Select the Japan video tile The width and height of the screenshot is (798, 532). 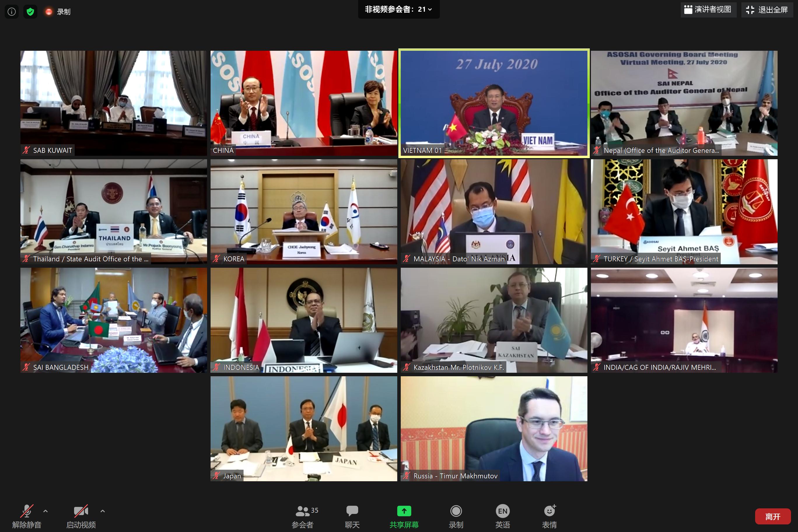pos(304,428)
